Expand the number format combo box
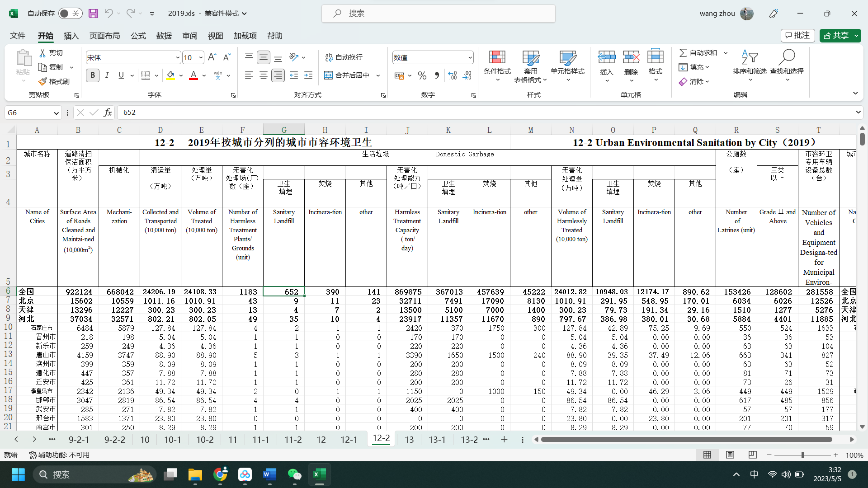The height and width of the screenshot is (488, 868). [x=470, y=57]
